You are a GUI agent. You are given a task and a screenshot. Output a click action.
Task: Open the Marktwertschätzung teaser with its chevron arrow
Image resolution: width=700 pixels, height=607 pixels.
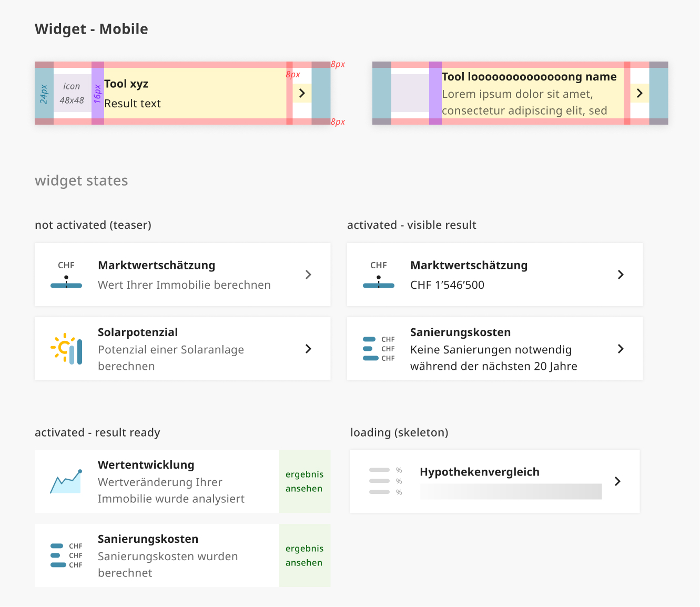point(308,275)
